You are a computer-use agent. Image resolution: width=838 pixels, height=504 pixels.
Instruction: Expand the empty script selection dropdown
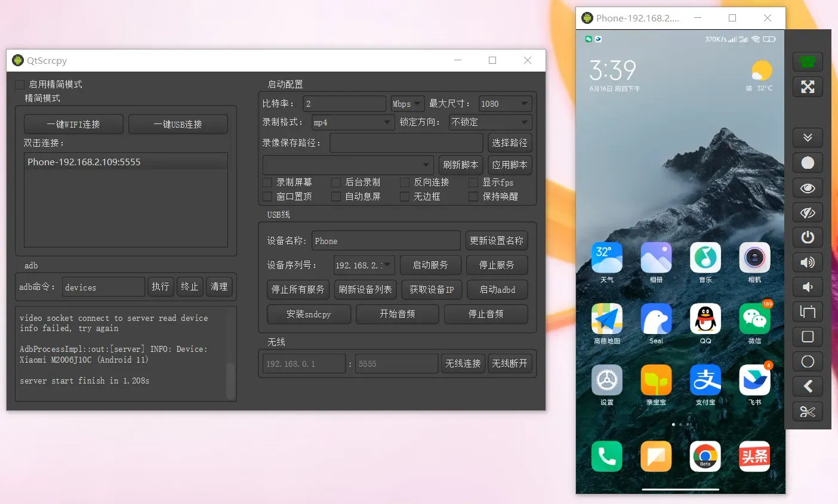point(348,165)
